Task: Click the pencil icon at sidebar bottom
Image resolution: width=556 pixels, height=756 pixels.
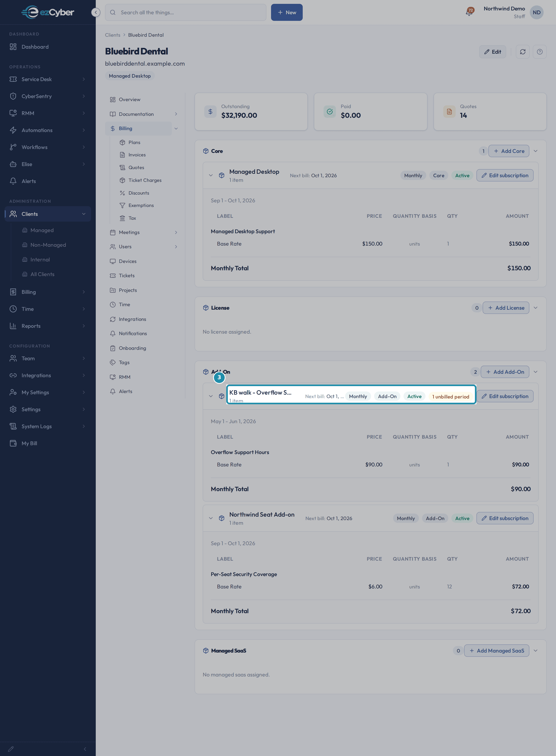Action: click(x=11, y=749)
